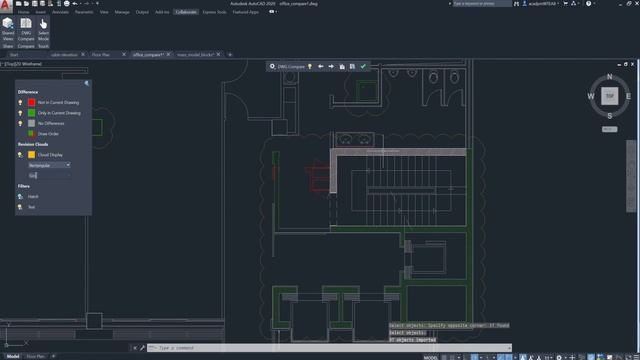
Task: Toggle No Differences lightbulb
Action: [x=20, y=123]
